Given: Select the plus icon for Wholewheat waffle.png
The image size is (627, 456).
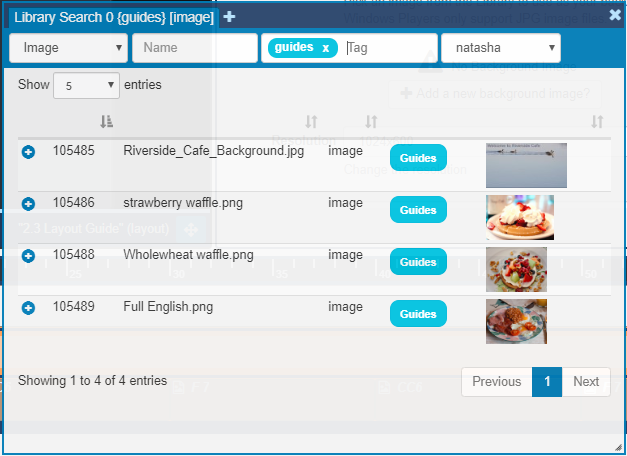Looking at the screenshot, I should [28, 256].
